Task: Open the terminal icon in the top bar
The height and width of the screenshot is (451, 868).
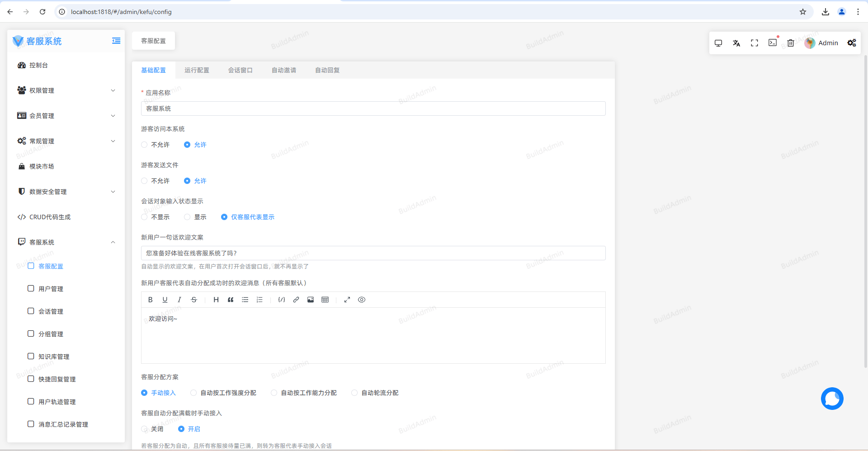Action: pos(773,42)
